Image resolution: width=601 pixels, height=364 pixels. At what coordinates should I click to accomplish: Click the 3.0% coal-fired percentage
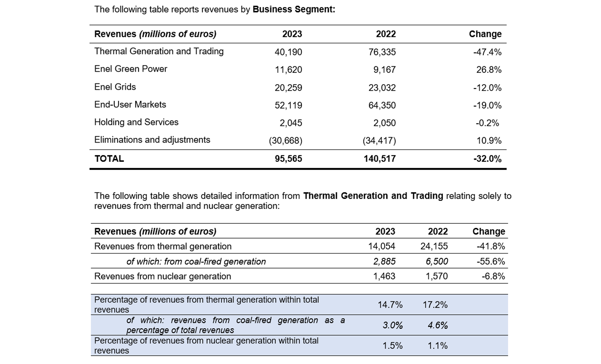click(x=392, y=325)
